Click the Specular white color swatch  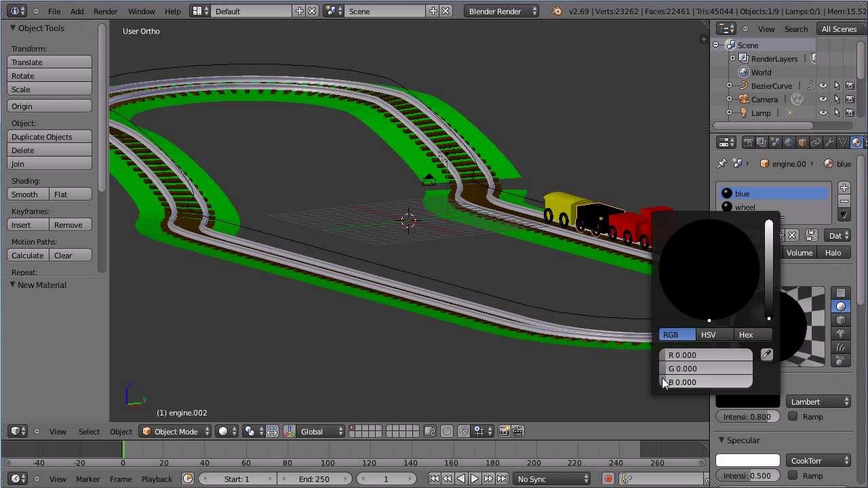click(748, 461)
